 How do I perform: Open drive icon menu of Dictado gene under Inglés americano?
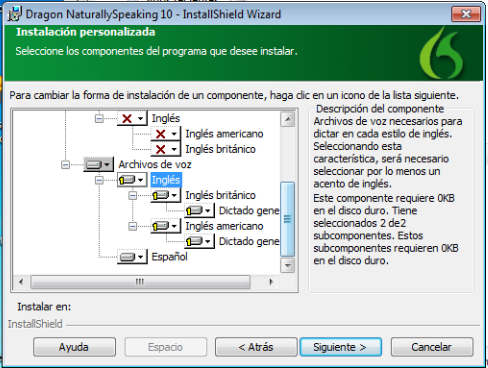tap(199, 241)
